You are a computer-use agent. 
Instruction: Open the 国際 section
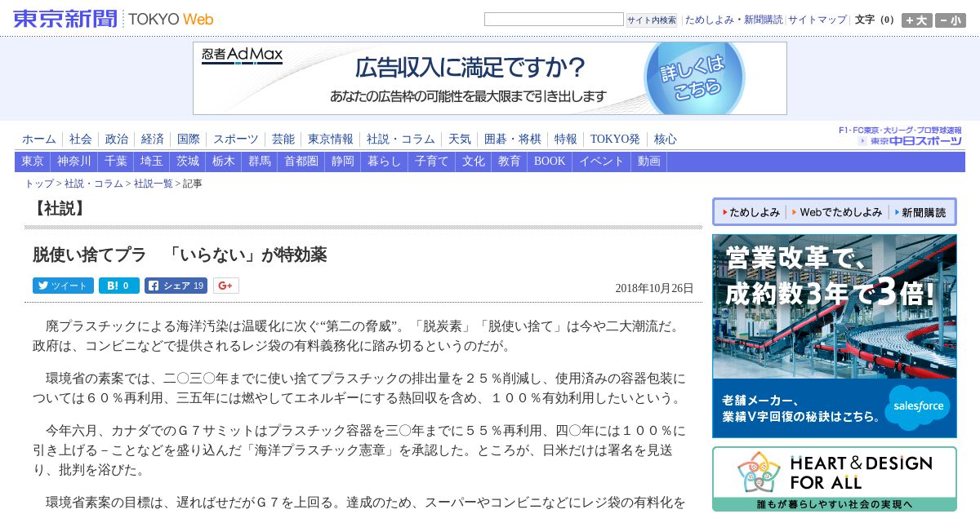pyautogui.click(x=189, y=139)
